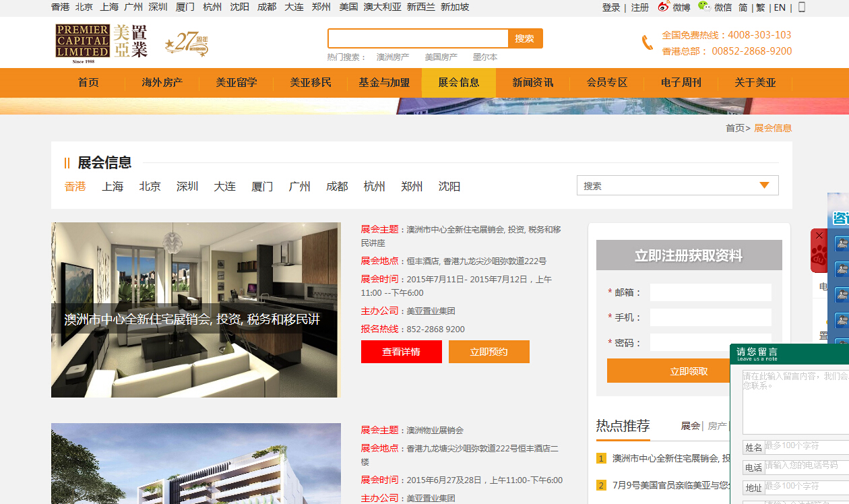Open the mobile phone version icon
The width and height of the screenshot is (849, 504).
(802, 7)
